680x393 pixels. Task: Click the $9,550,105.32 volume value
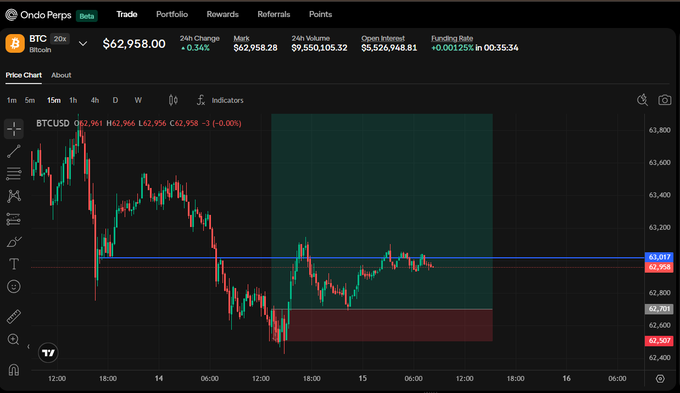319,48
